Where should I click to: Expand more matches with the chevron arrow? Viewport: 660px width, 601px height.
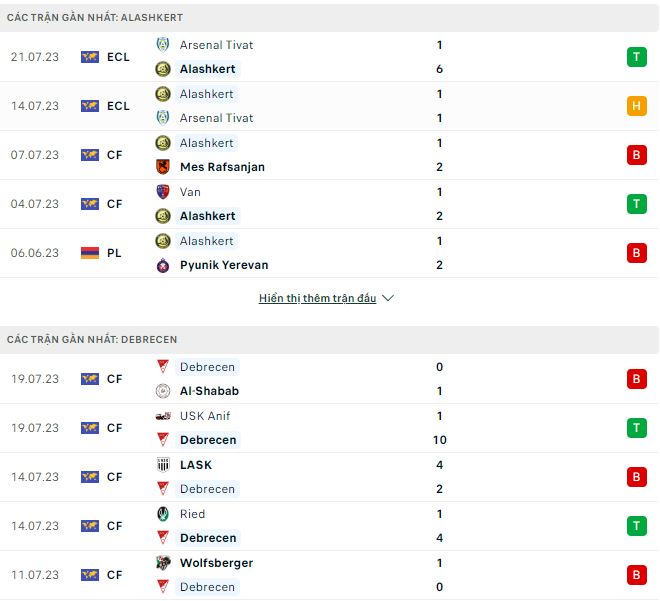tap(389, 298)
